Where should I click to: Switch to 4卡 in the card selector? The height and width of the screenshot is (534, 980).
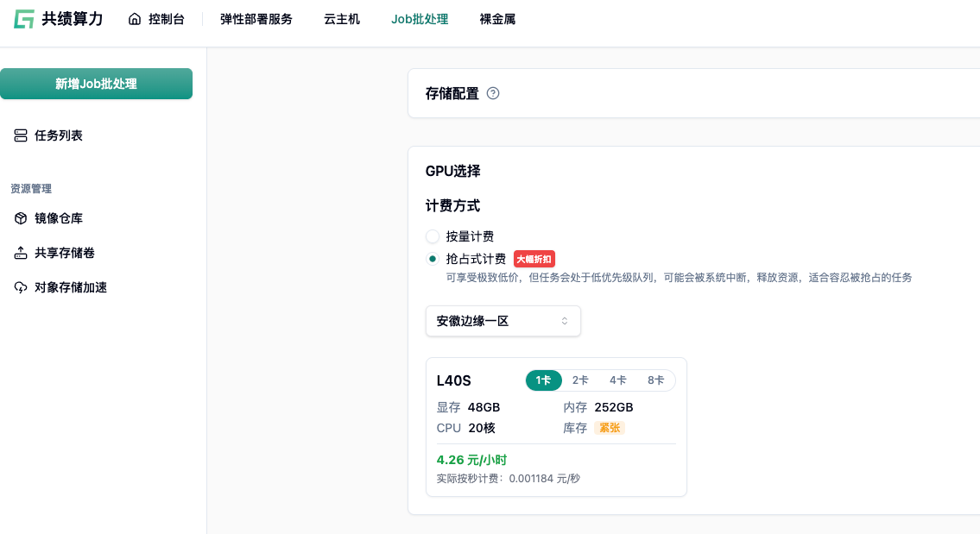617,380
